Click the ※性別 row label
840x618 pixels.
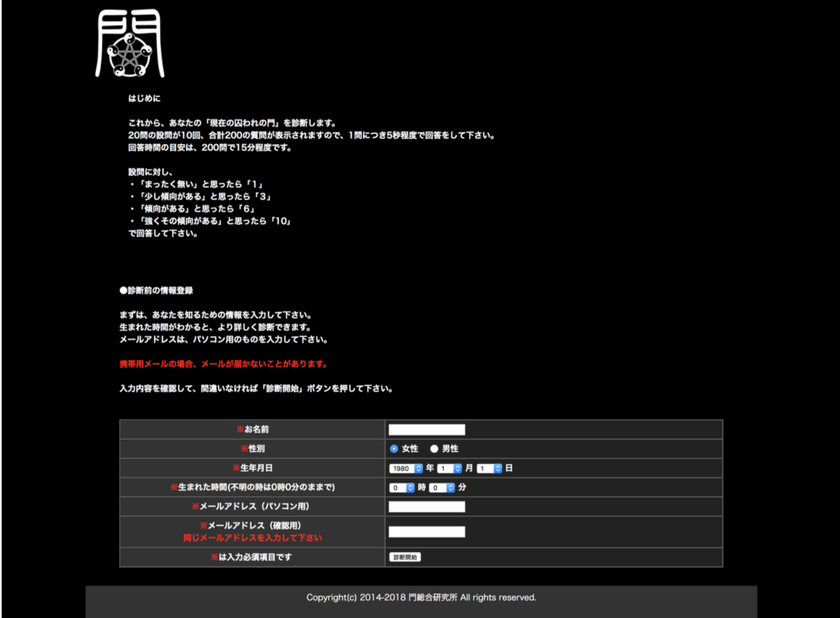coord(252,449)
